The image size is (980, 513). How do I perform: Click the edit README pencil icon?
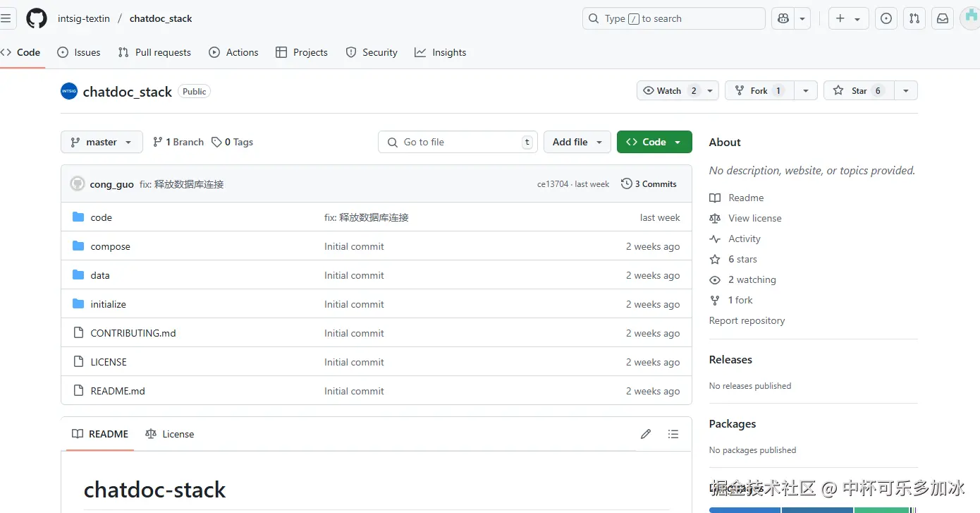(x=646, y=434)
